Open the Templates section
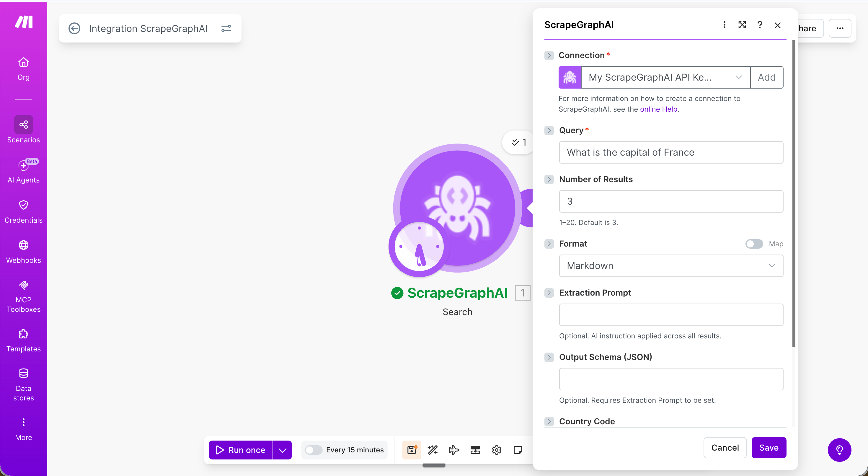The image size is (868, 476). point(24,340)
